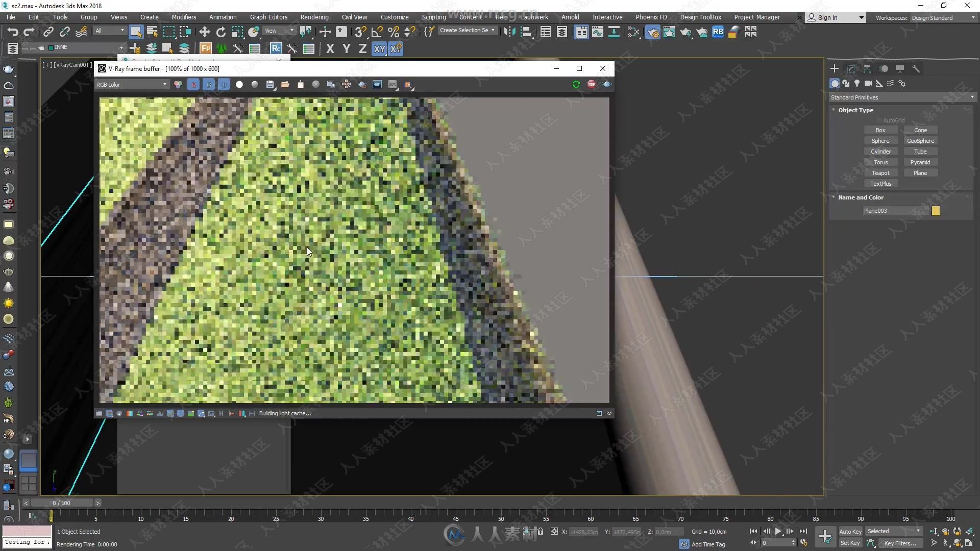Expand the Name and Color rollout

[x=861, y=197]
